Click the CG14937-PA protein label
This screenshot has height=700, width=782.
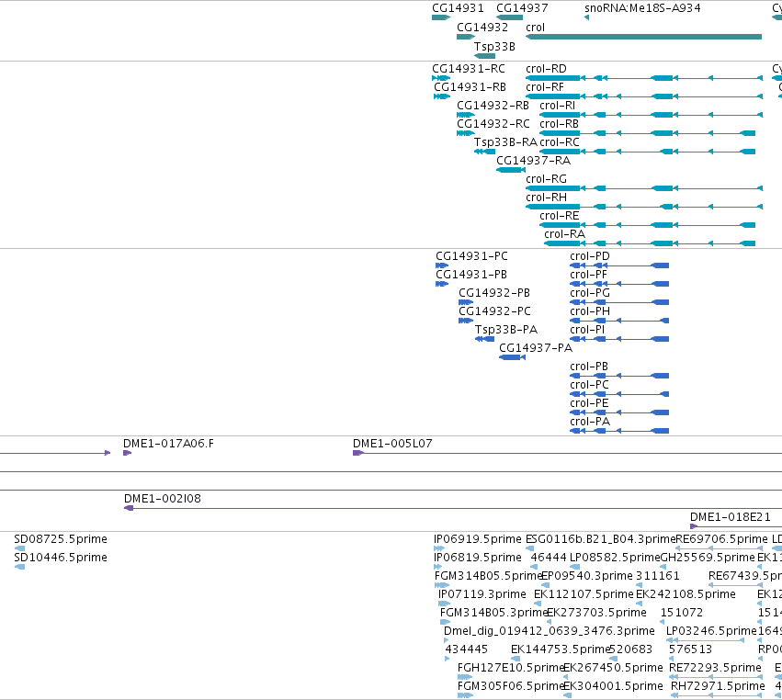536,348
